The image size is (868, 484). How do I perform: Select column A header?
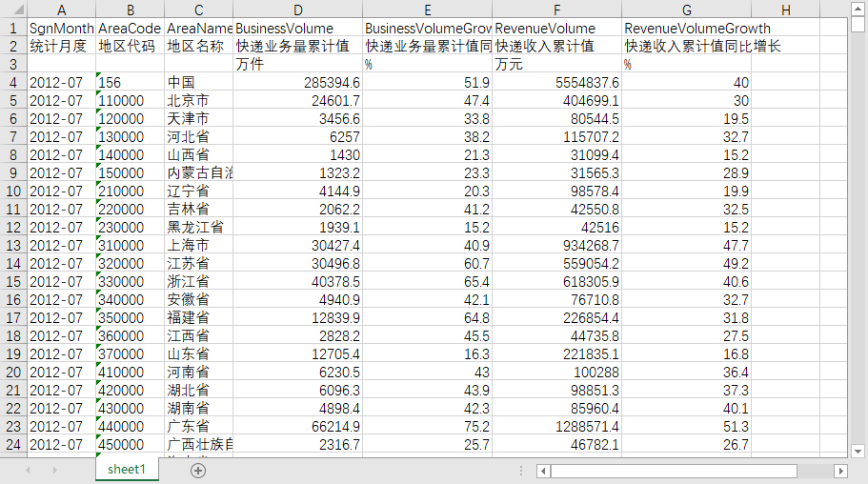click(x=61, y=10)
